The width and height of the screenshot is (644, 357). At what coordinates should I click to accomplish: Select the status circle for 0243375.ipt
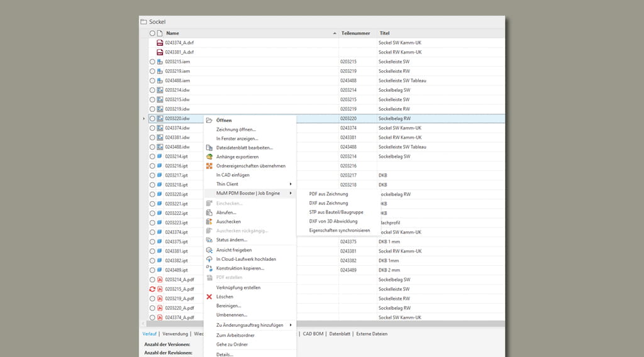click(x=152, y=242)
